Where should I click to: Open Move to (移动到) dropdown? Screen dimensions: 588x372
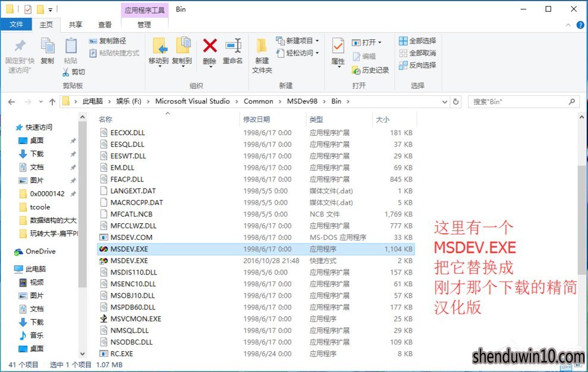coord(159,66)
